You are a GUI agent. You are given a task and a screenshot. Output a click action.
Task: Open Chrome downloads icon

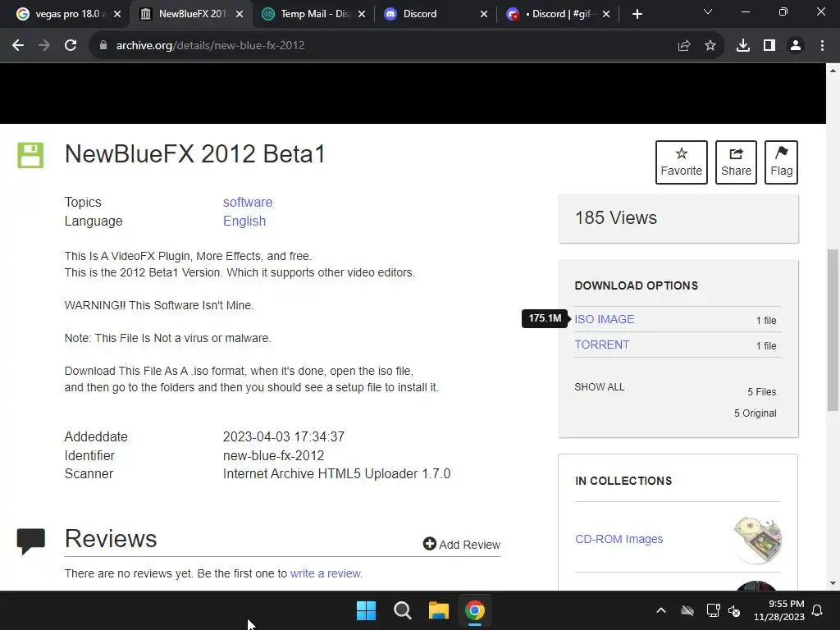point(742,46)
